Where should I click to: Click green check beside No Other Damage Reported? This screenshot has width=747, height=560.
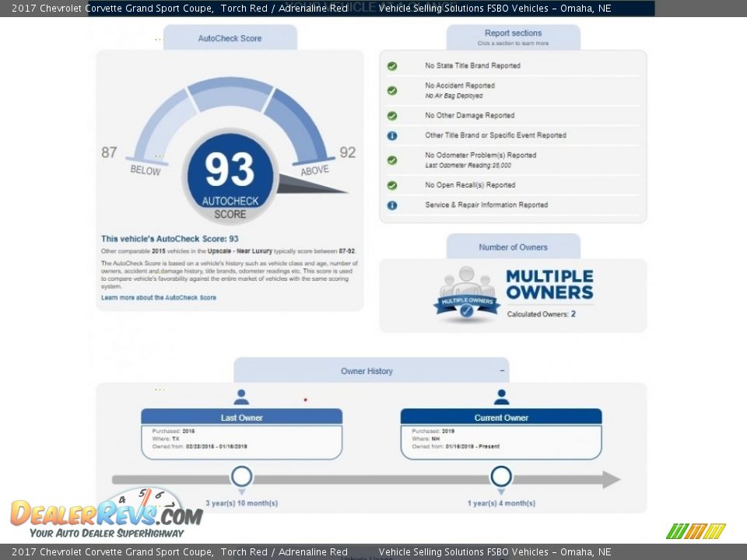click(392, 116)
